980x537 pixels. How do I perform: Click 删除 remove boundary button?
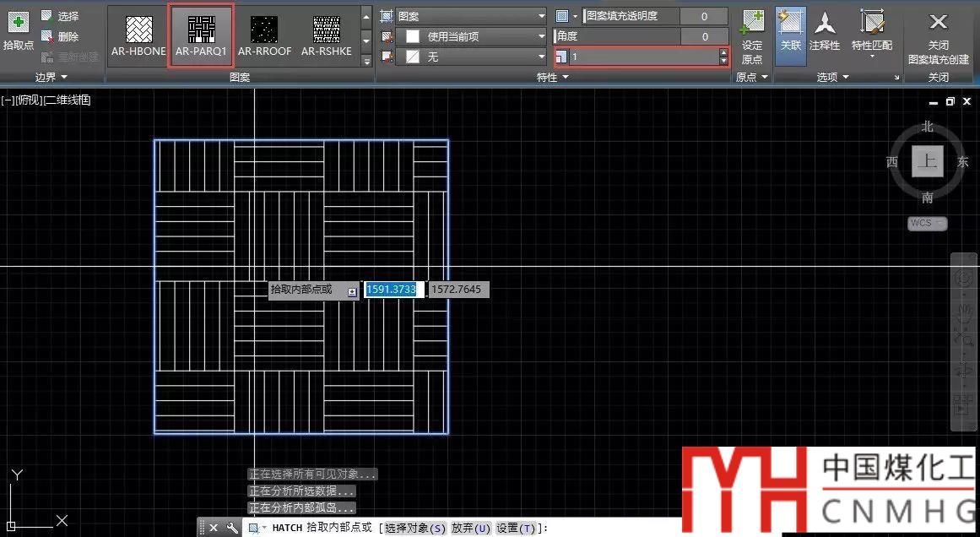[x=61, y=36]
